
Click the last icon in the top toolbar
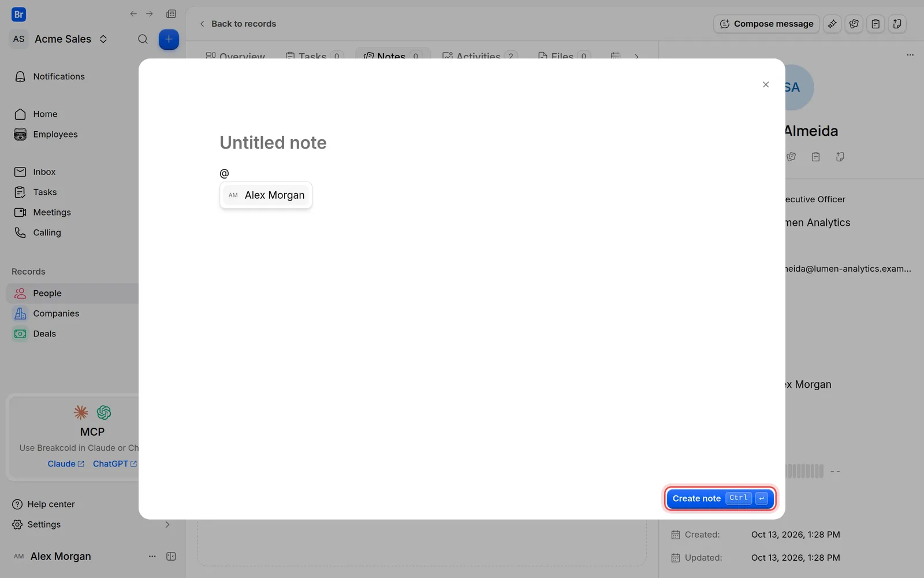897,24
